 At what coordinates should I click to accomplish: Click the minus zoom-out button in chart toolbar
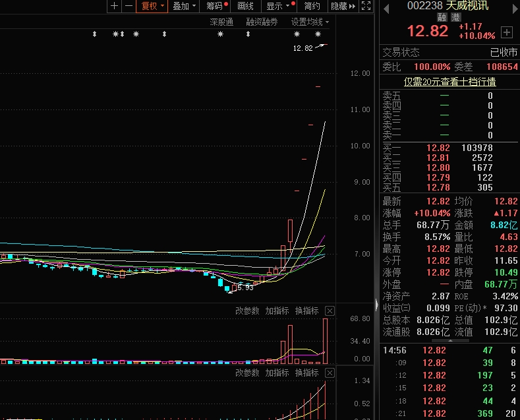click(129, 6)
